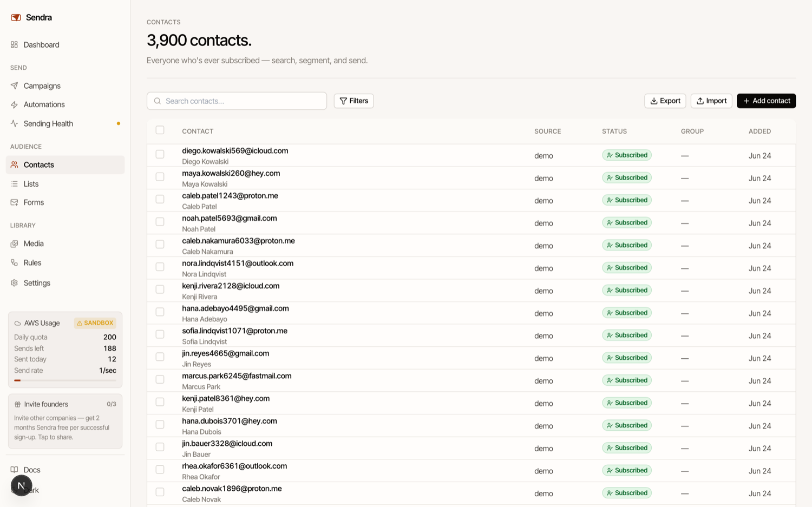
Task: Click the Media library icon
Action: click(x=14, y=243)
